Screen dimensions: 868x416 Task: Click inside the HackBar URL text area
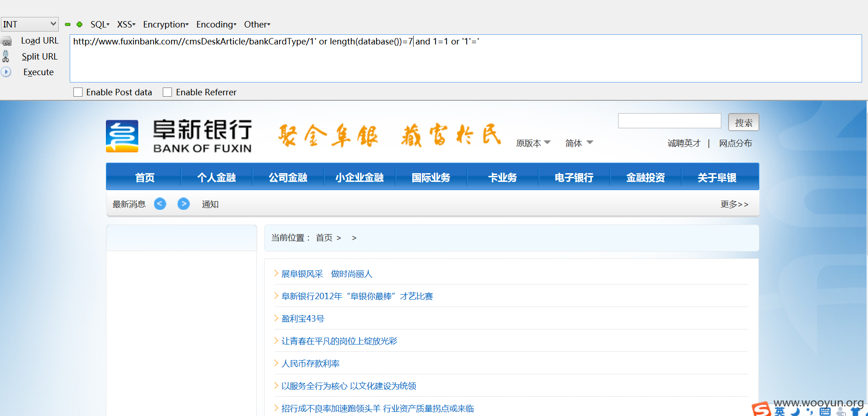465,58
